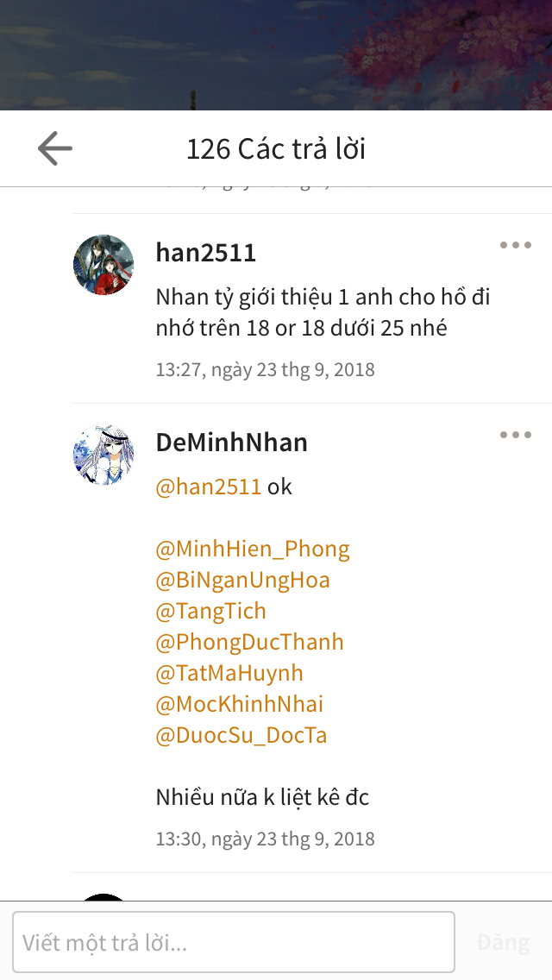Open the username DeMinhNhan profile

point(231,443)
